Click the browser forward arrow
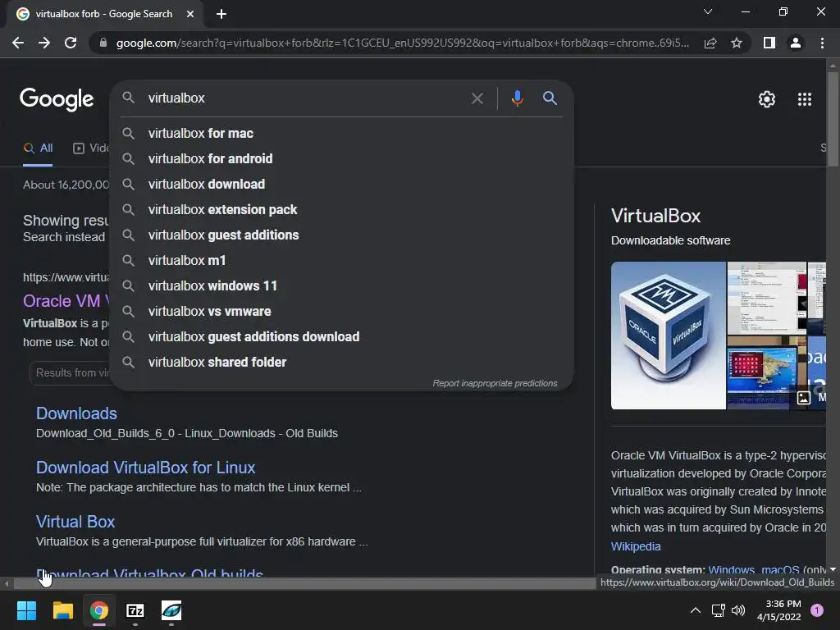The image size is (840, 630). click(x=44, y=43)
